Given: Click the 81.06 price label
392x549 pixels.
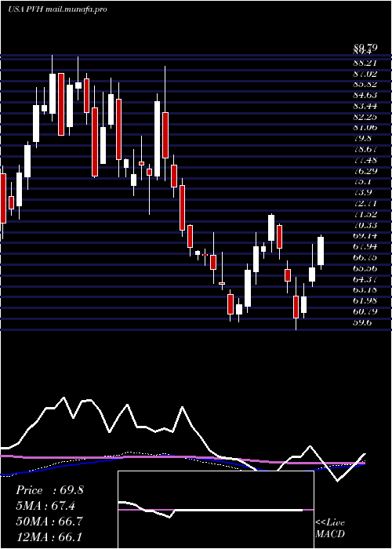Looking at the screenshot, I should pyautogui.click(x=365, y=128).
